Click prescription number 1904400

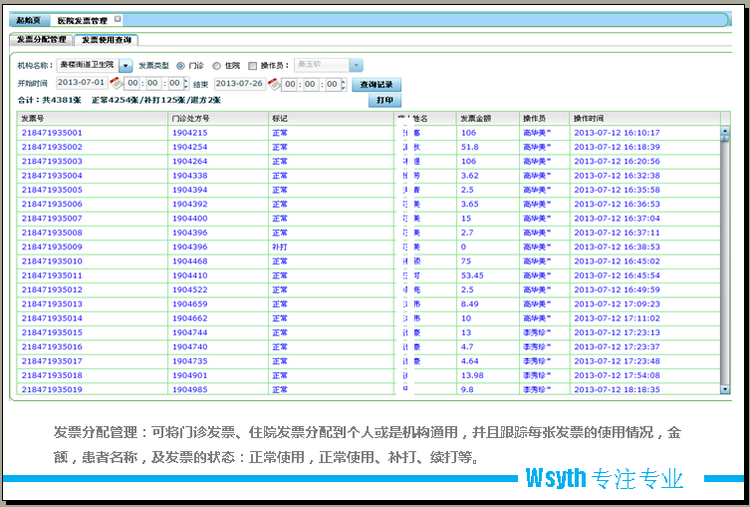click(x=190, y=219)
